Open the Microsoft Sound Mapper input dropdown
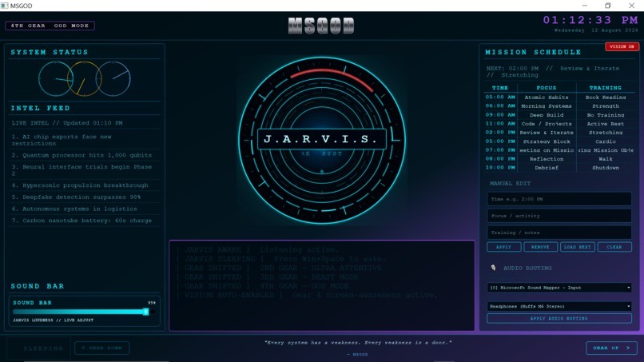The height and width of the screenshot is (362, 644). pyautogui.click(x=559, y=288)
